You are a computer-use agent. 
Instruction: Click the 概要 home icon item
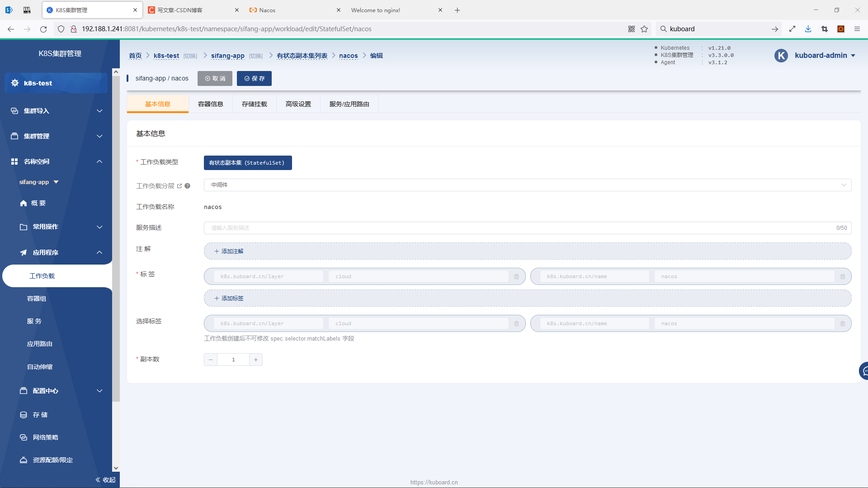point(33,203)
